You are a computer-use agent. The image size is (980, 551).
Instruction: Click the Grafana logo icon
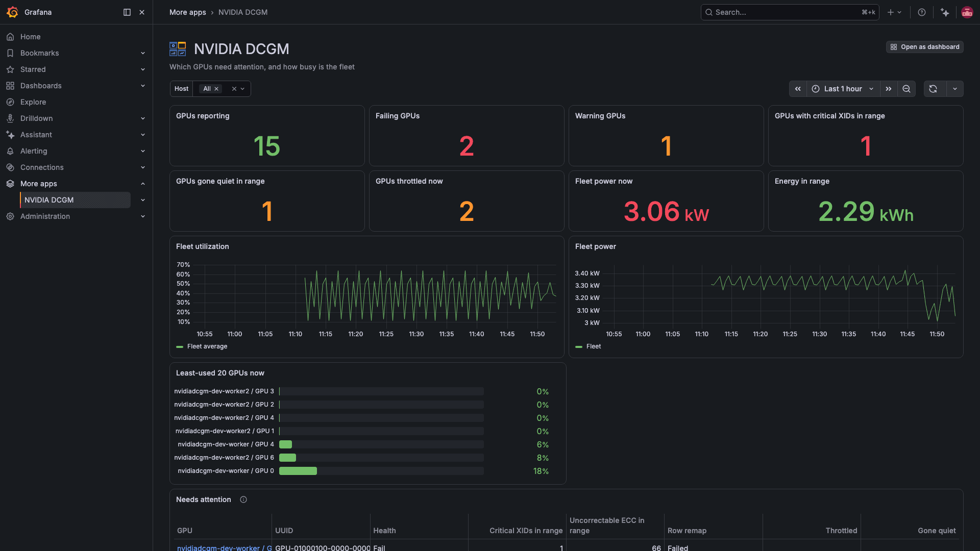coord(12,12)
